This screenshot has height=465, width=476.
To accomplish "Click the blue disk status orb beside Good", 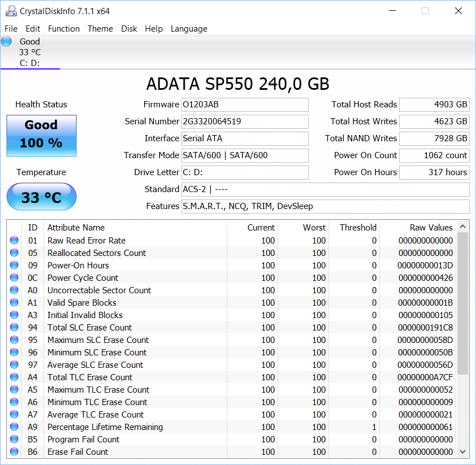I will point(7,41).
